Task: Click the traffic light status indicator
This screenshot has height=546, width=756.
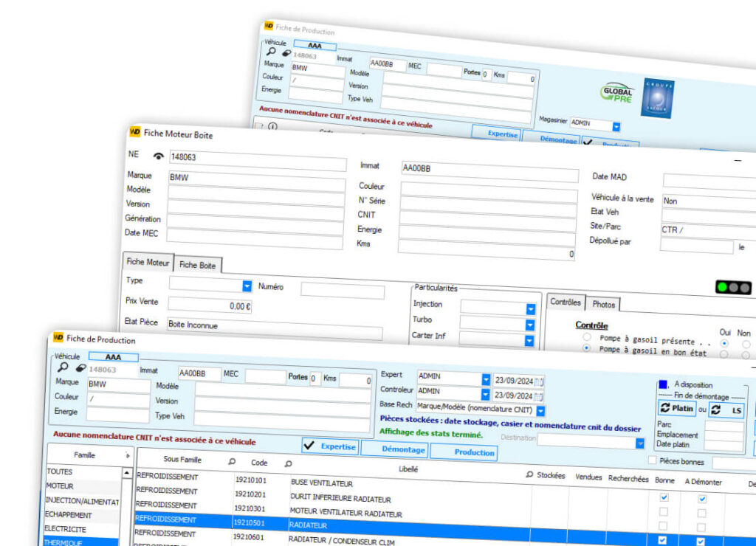Action: coord(733,288)
